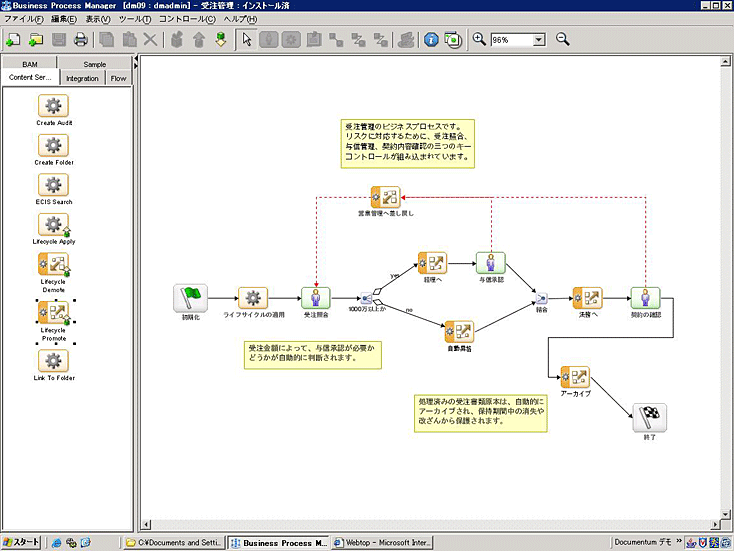Open the zoom percentage dropdown
The image size is (734, 551).
(x=538, y=40)
